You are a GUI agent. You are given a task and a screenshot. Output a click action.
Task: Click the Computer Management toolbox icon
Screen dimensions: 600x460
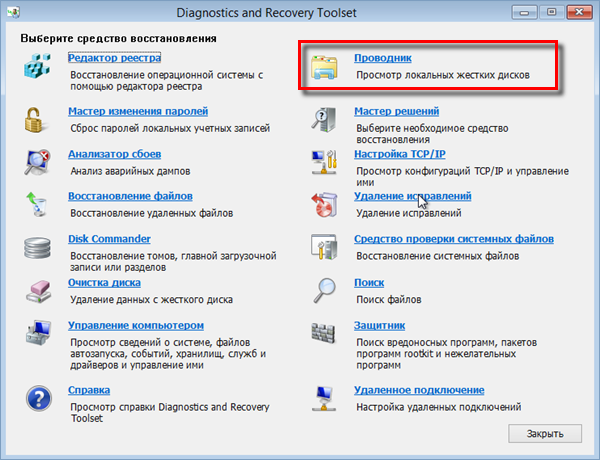pos(38,333)
